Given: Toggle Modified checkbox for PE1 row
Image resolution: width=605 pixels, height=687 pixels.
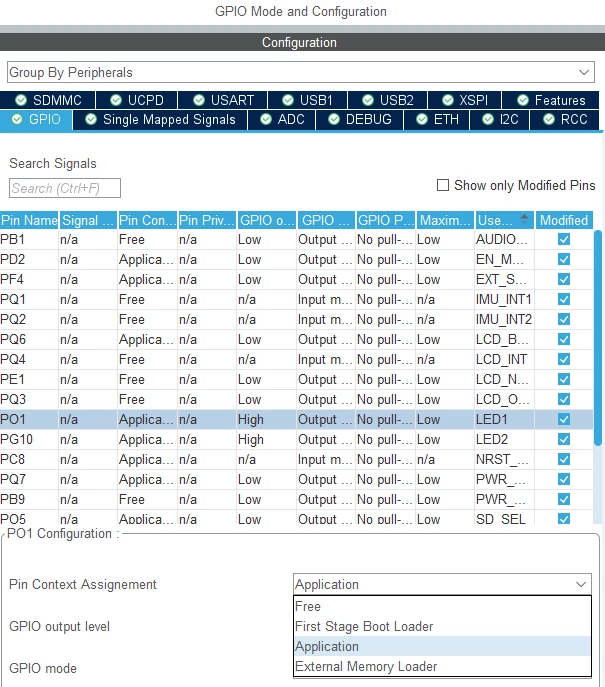Looking at the screenshot, I should coord(564,379).
